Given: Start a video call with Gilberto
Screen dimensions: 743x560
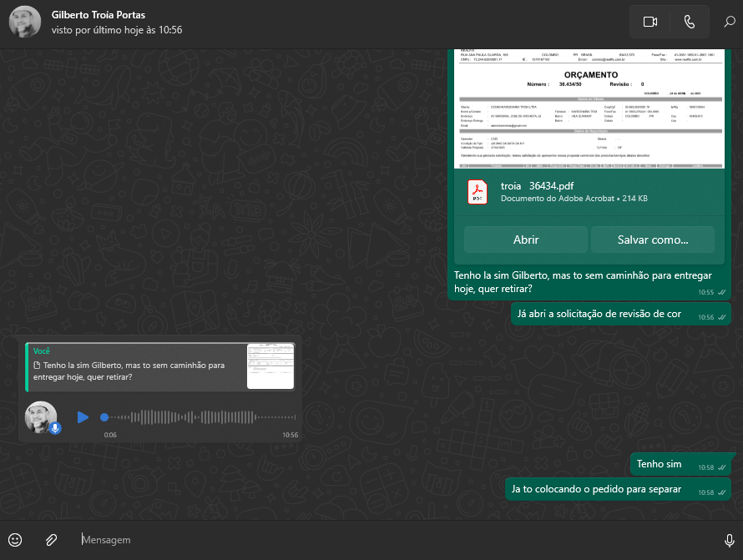Looking at the screenshot, I should pos(650,23).
